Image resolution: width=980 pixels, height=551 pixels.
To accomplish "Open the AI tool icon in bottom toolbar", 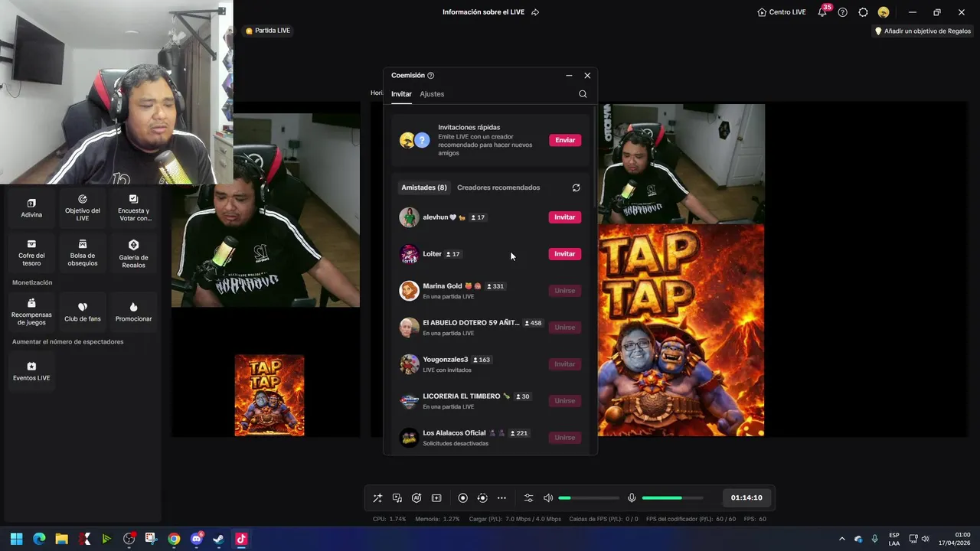I will (416, 498).
